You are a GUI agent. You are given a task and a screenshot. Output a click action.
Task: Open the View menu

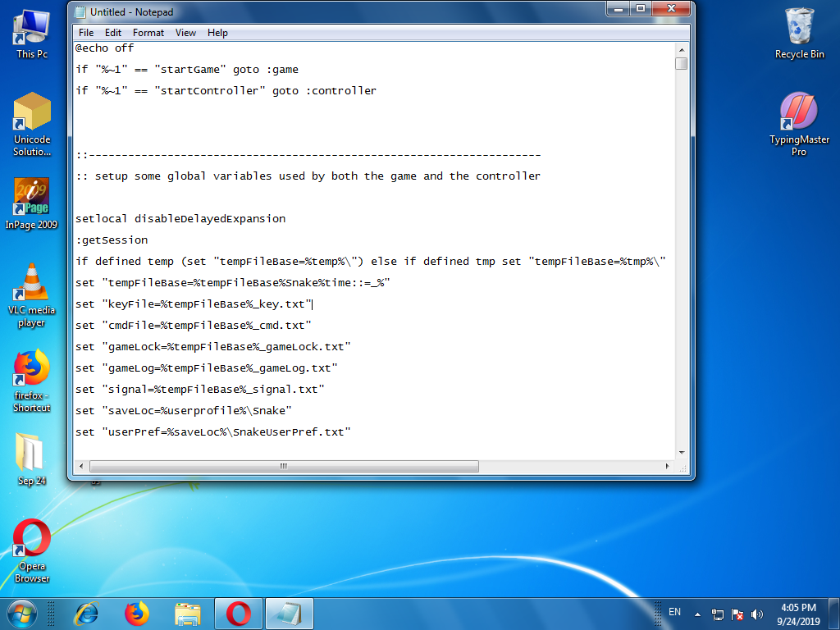click(185, 33)
